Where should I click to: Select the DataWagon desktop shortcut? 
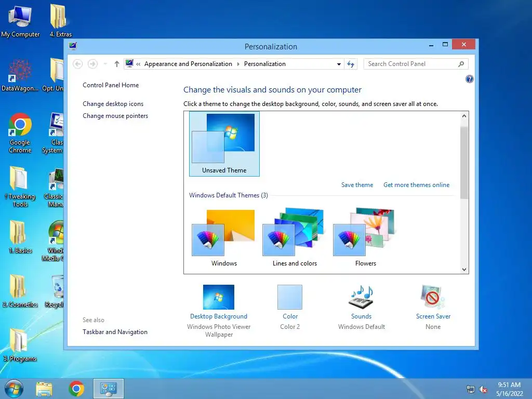pos(20,75)
